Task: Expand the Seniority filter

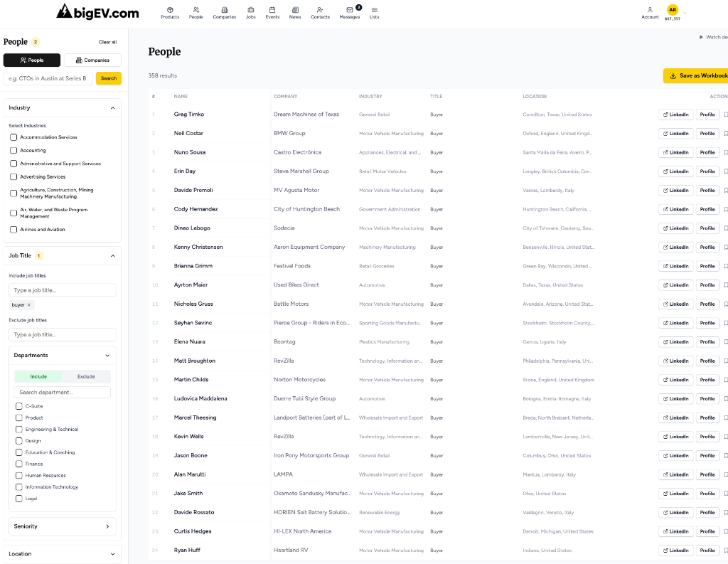Action: coord(107,526)
